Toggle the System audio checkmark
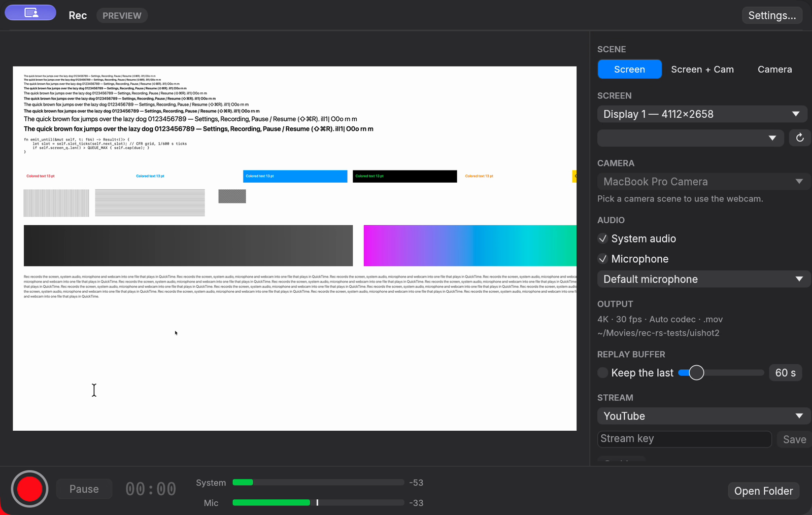 tap(602, 238)
